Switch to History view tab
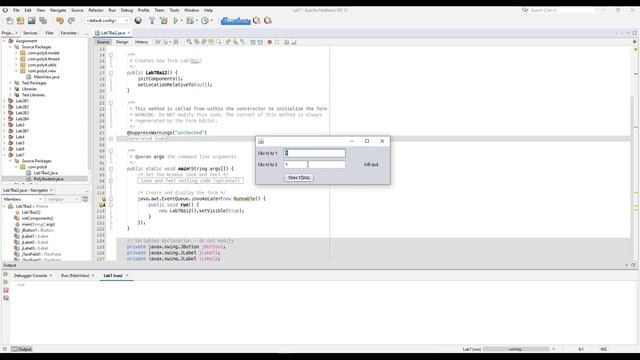Image resolution: width=640 pixels, height=360 pixels. coord(141,42)
